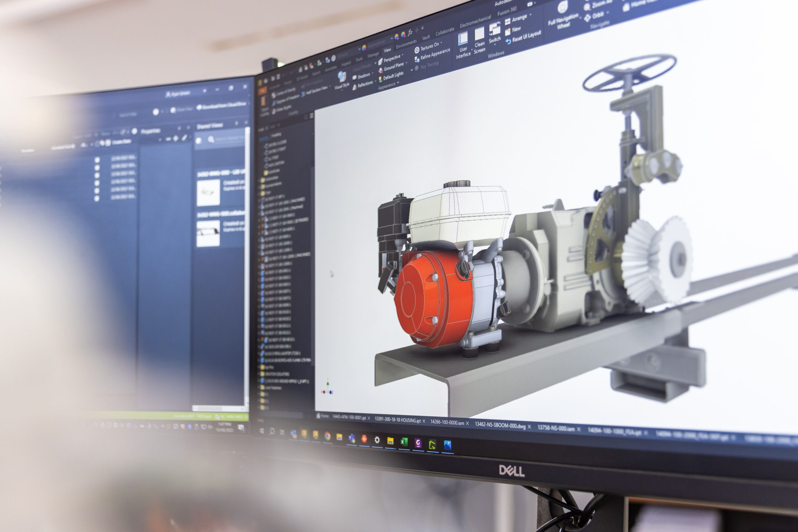This screenshot has width=798, height=532.
Task: Click the Switch windows icon
Action: (494, 29)
